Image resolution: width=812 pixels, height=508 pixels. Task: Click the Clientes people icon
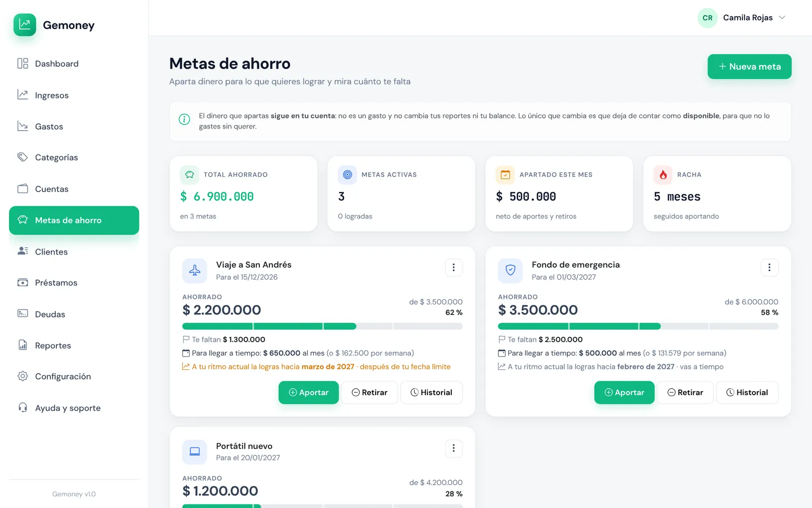[x=23, y=251]
